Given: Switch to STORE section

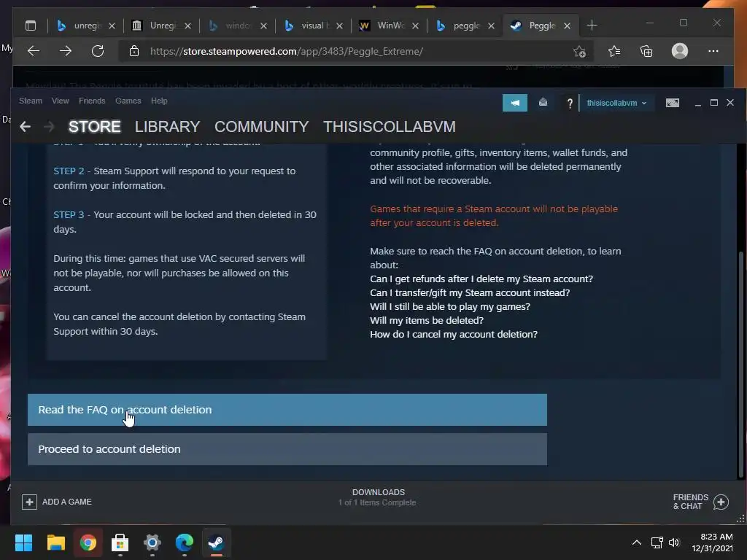Looking at the screenshot, I should click(x=94, y=127).
